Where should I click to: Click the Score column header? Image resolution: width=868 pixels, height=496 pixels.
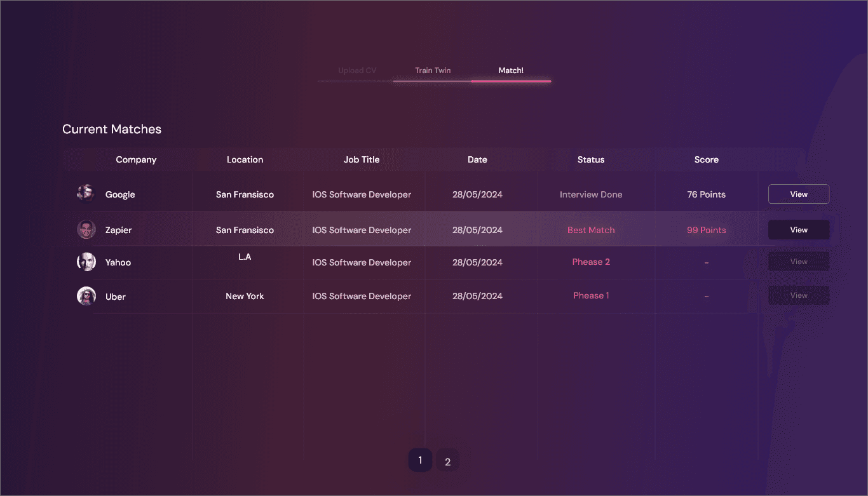coord(707,159)
